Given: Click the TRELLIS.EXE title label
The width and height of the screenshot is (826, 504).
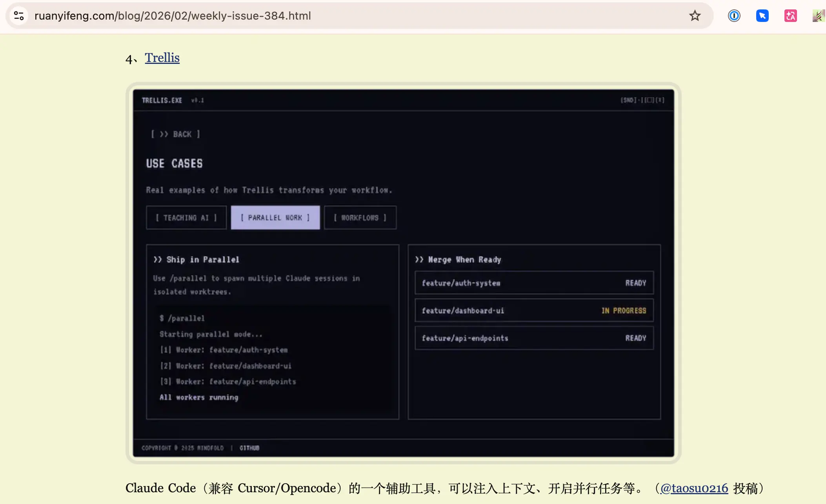Looking at the screenshot, I should point(162,100).
